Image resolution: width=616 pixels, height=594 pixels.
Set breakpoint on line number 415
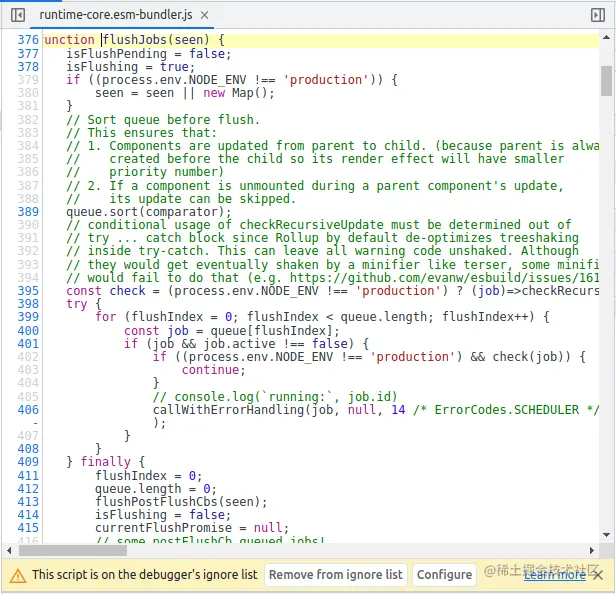click(28, 528)
